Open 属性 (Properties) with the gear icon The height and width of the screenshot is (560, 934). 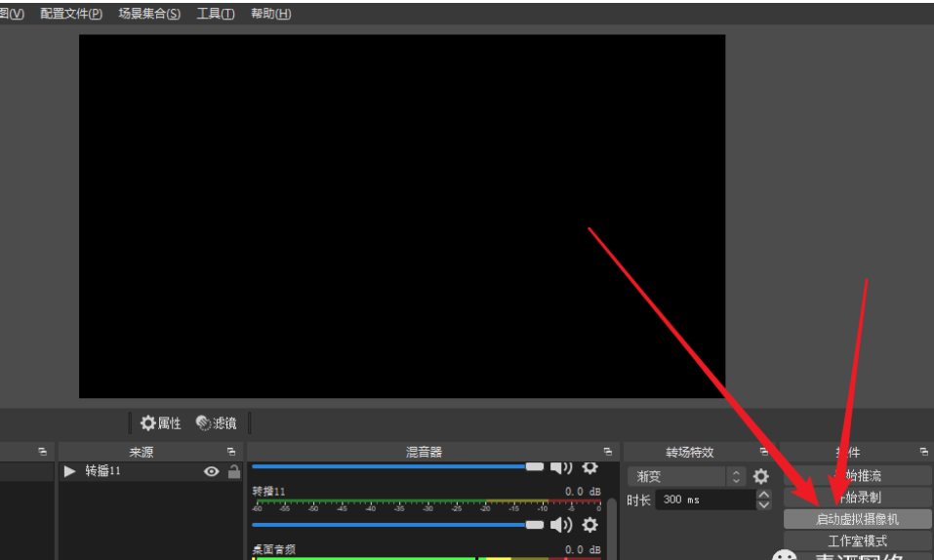point(161,422)
